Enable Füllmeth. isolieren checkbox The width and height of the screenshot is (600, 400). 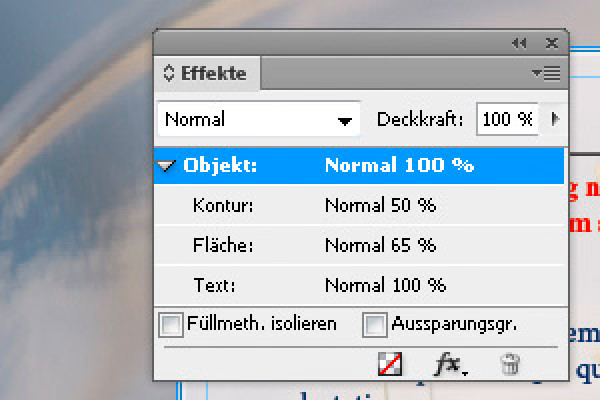click(x=171, y=325)
